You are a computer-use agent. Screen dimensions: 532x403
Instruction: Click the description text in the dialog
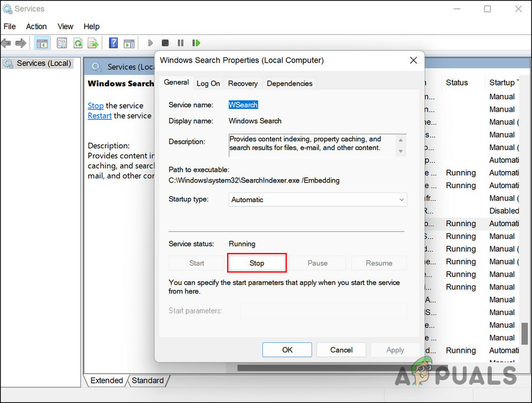(306, 144)
